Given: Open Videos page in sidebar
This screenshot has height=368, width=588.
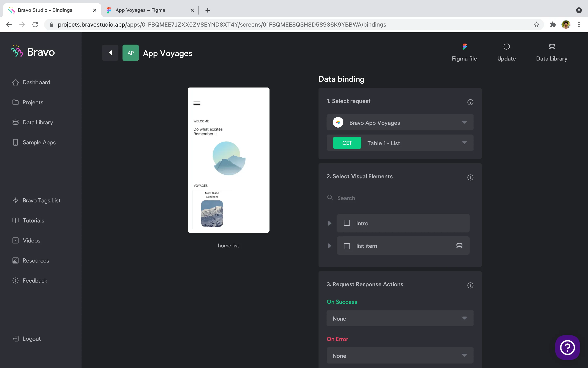Looking at the screenshot, I should click(x=26, y=240).
